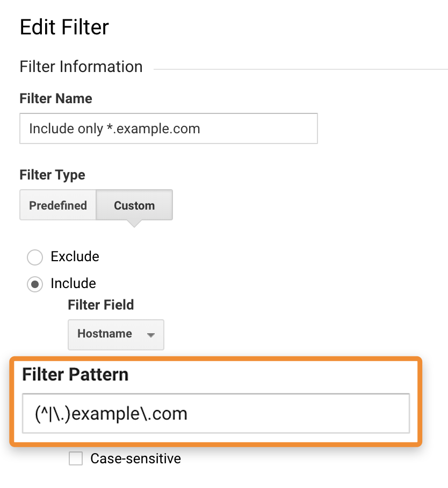Select the Include radio button
Screen dimensions: 448x488
click(34, 284)
